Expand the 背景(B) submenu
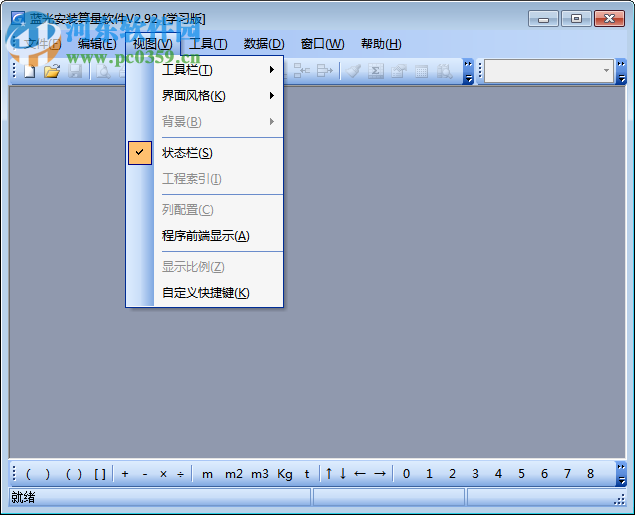This screenshot has width=635, height=515. click(205, 121)
